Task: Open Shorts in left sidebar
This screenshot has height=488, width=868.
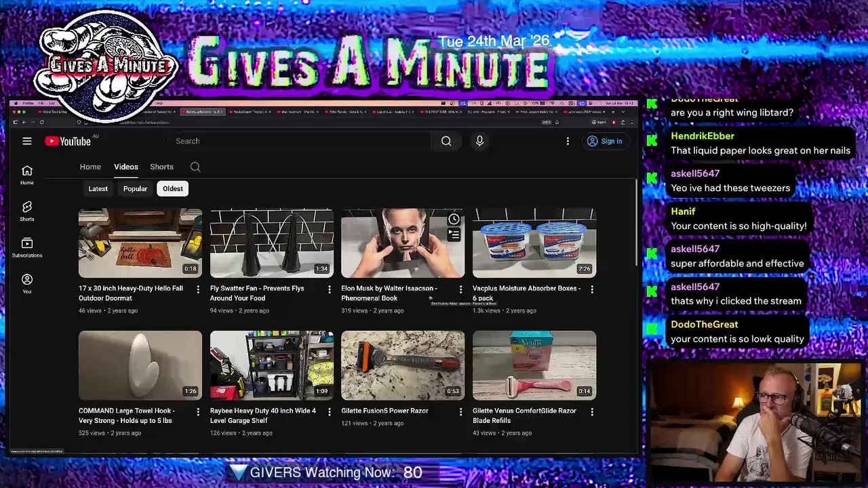Action: tap(27, 211)
